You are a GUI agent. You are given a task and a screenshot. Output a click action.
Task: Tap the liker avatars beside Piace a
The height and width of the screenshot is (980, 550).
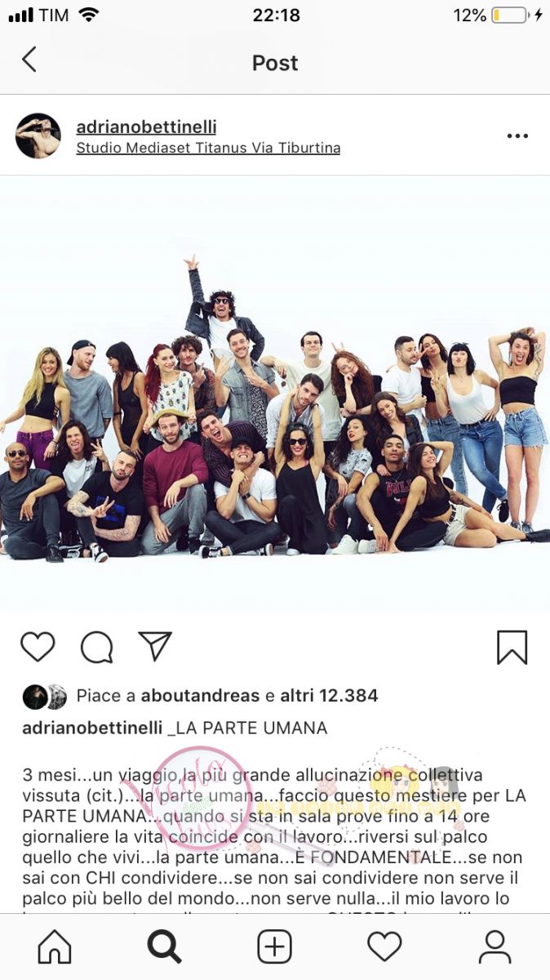[x=44, y=696]
